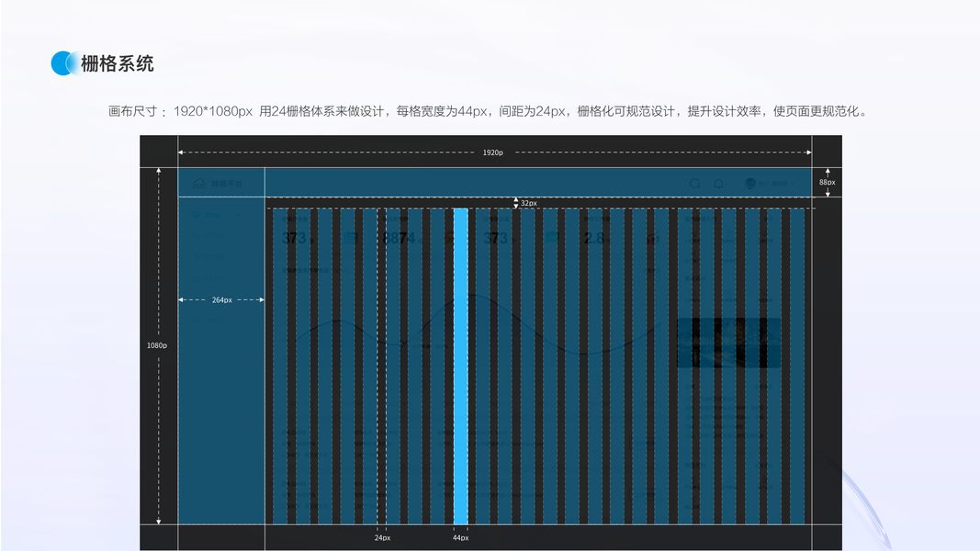Click the search magnifier icon in the header
The width and height of the screenshot is (980, 551).
click(x=695, y=184)
